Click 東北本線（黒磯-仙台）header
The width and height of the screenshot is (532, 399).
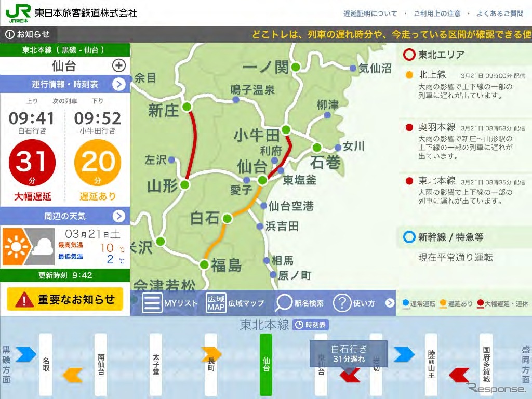(65, 50)
